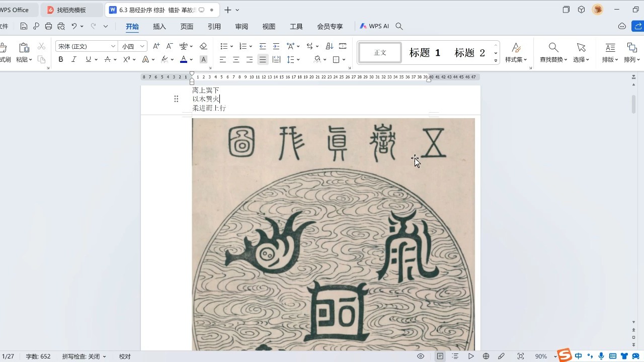The height and width of the screenshot is (362, 644).
Task: Switch to 找稻壳模板 tab
Action: pyautogui.click(x=71, y=10)
